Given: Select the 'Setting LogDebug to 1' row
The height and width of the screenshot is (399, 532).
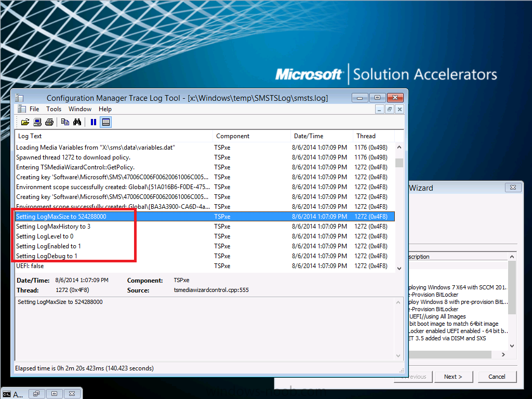Looking at the screenshot, I should [205, 256].
